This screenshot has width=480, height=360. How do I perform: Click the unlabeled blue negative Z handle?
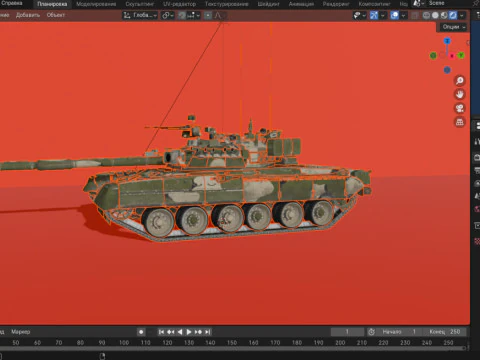447,70
